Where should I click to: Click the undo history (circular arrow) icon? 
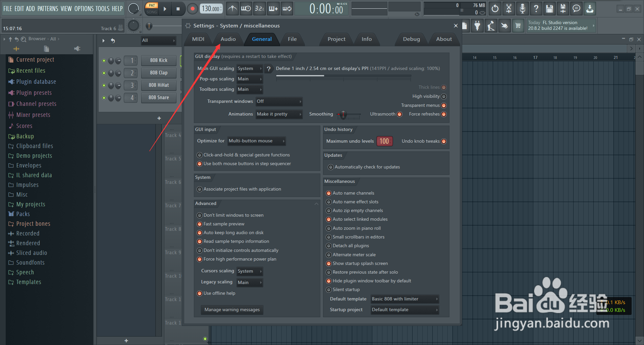click(x=495, y=9)
